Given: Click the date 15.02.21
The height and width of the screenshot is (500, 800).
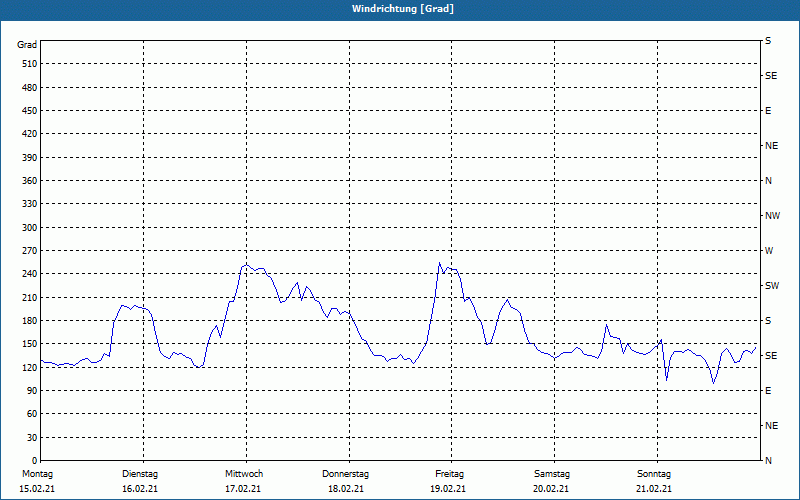Looking at the screenshot, I should (37, 489).
